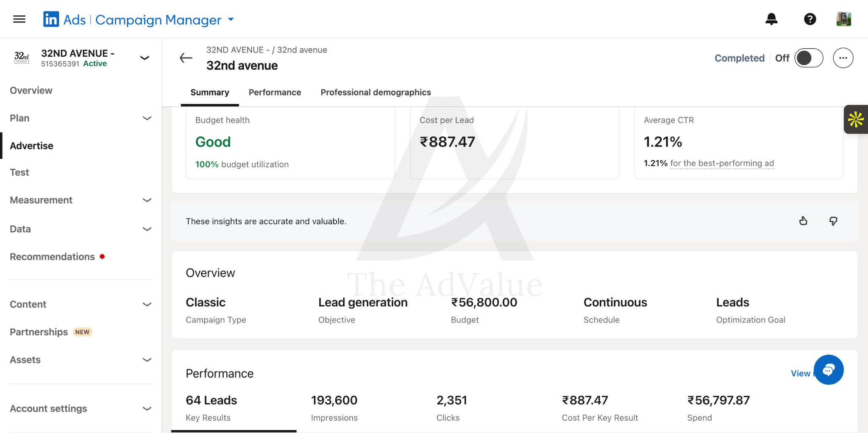Click the profile avatar picture

pyautogui.click(x=843, y=19)
